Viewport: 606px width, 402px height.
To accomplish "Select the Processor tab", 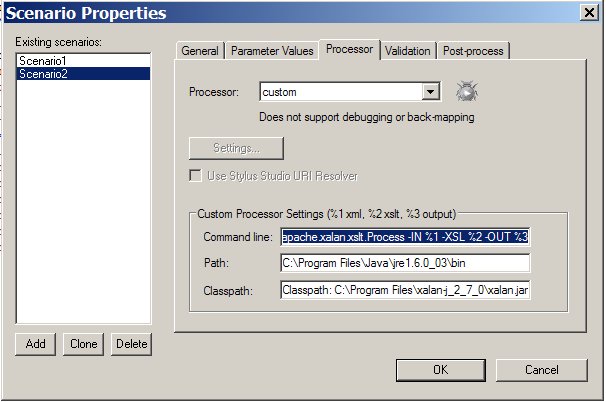I will [x=348, y=50].
